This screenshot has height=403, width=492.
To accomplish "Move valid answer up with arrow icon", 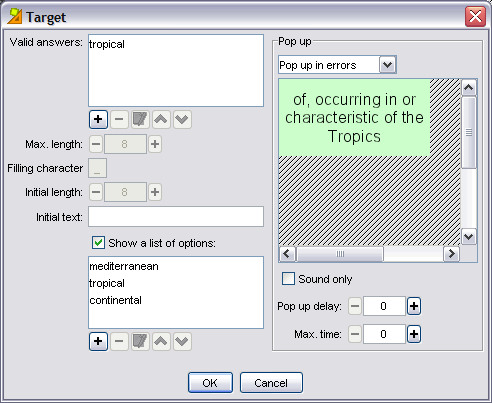I will (161, 119).
